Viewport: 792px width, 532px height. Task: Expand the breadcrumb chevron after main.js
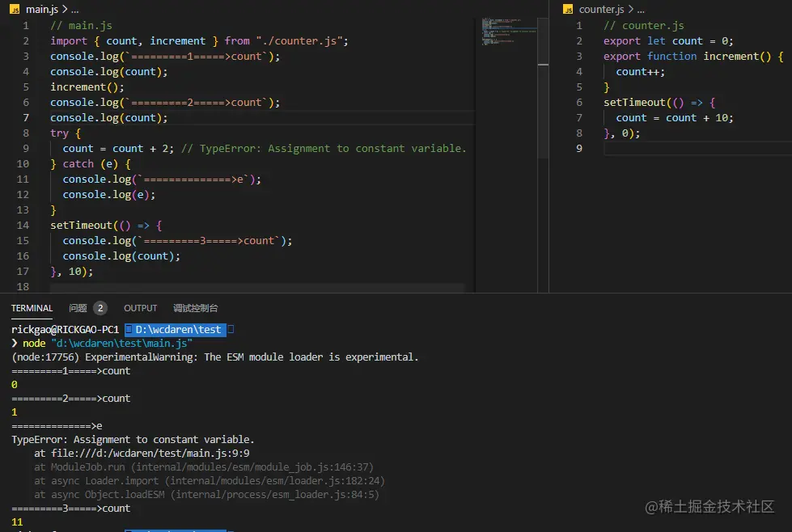pyautogui.click(x=65, y=9)
